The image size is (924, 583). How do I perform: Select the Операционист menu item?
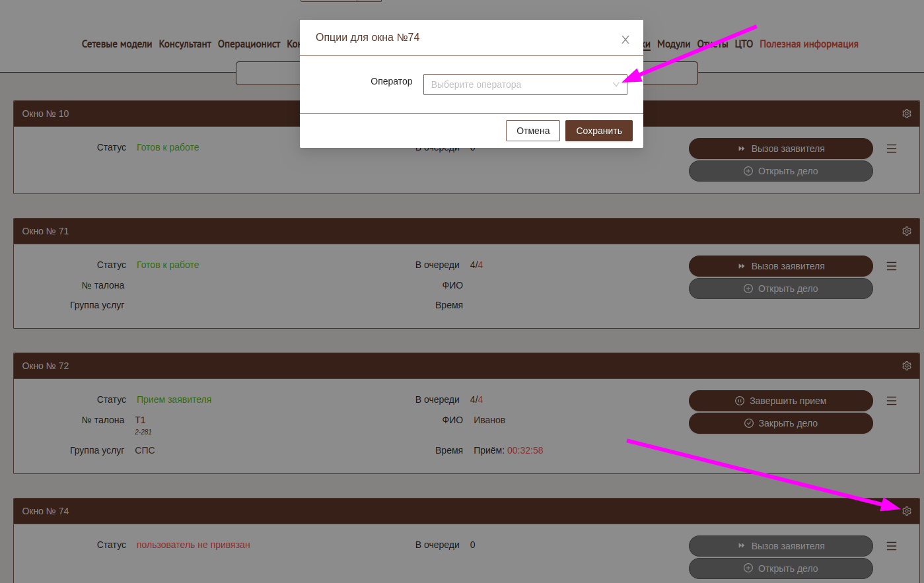click(249, 44)
